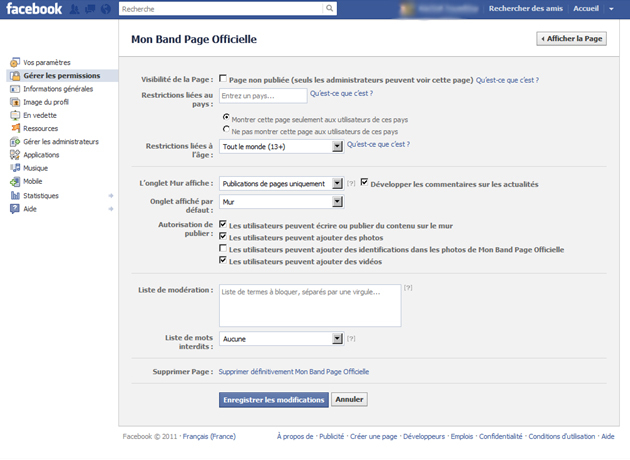Click the Aide help icon
This screenshot has width=630, height=460.
click(15, 209)
